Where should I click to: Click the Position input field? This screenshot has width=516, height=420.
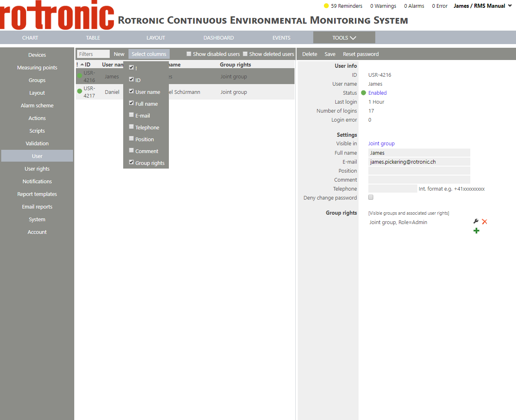(x=419, y=171)
